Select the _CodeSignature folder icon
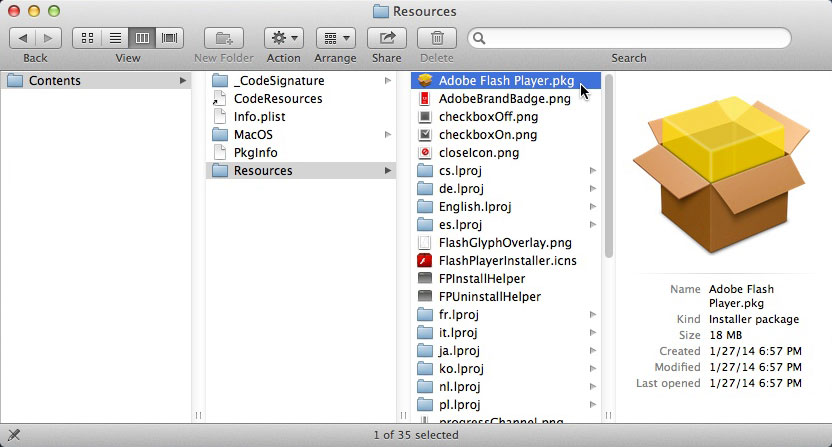The width and height of the screenshot is (832, 447). pos(220,81)
